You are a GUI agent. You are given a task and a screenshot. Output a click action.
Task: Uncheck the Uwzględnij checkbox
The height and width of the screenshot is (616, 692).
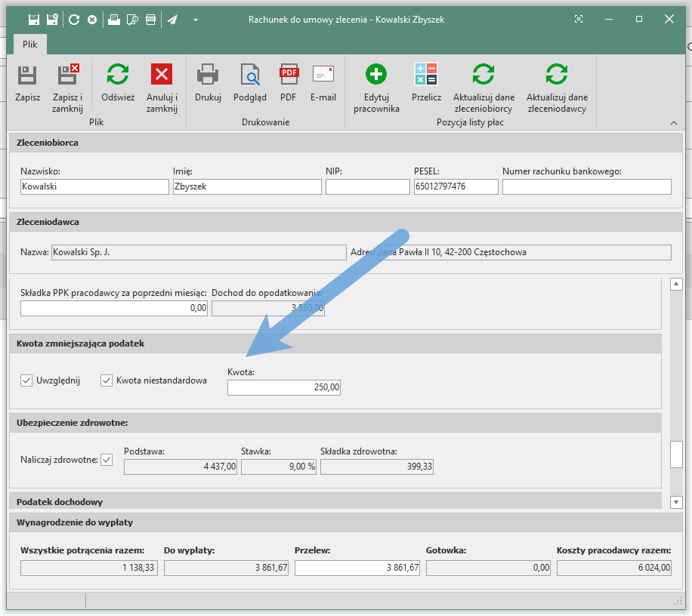(x=26, y=380)
